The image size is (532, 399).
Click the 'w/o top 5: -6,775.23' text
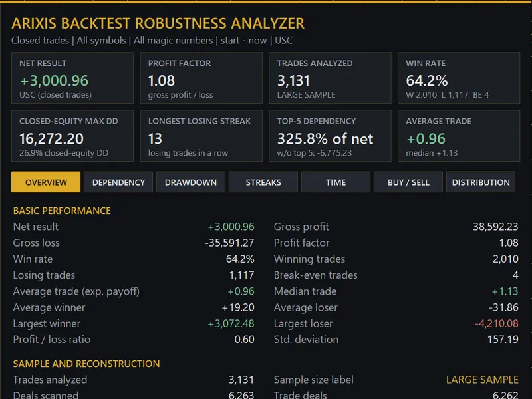point(314,153)
